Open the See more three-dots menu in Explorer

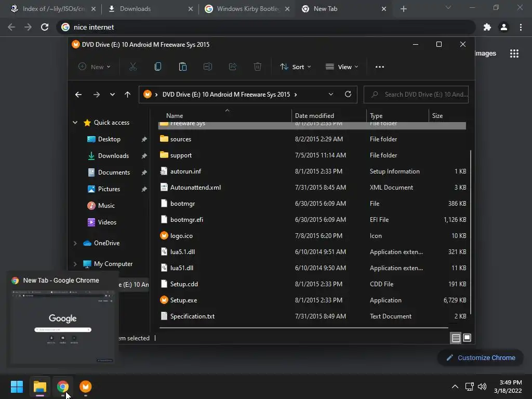(380, 67)
